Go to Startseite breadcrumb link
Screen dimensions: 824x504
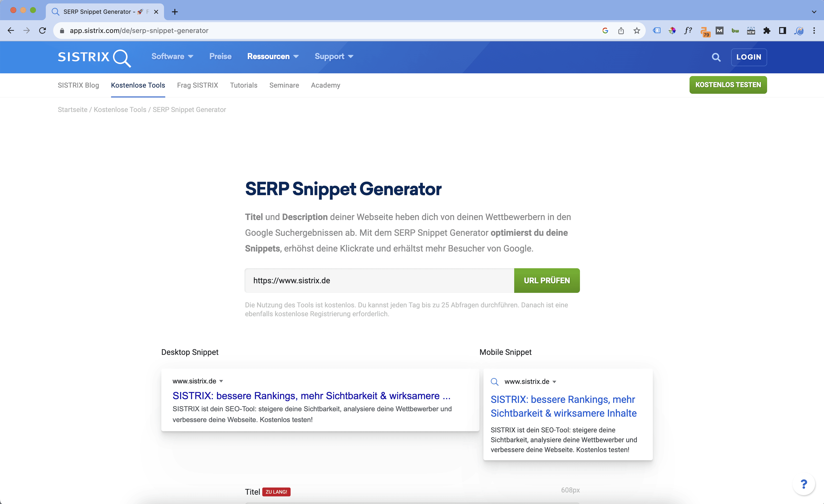[x=72, y=110]
